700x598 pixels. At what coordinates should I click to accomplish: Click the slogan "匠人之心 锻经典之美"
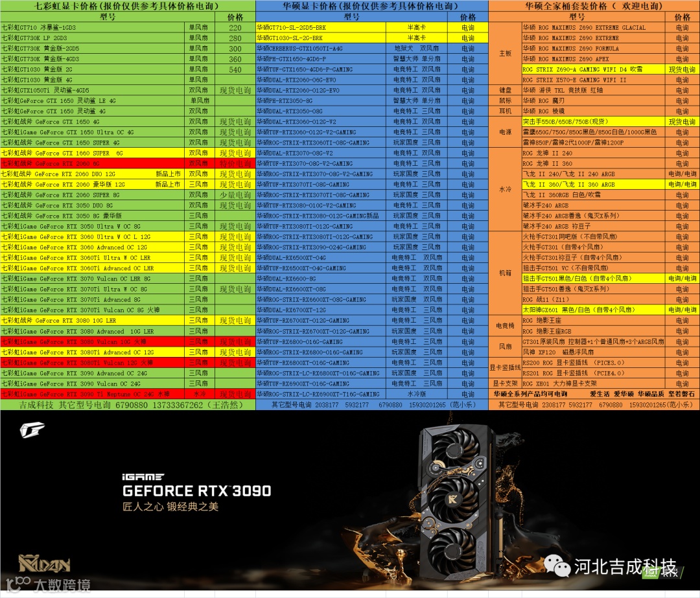(170, 507)
